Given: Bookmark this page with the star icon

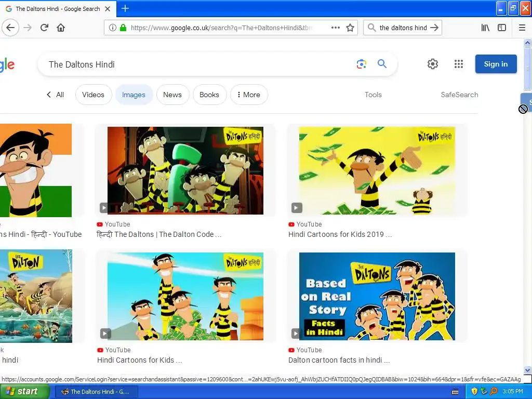Looking at the screenshot, I should pos(350,28).
